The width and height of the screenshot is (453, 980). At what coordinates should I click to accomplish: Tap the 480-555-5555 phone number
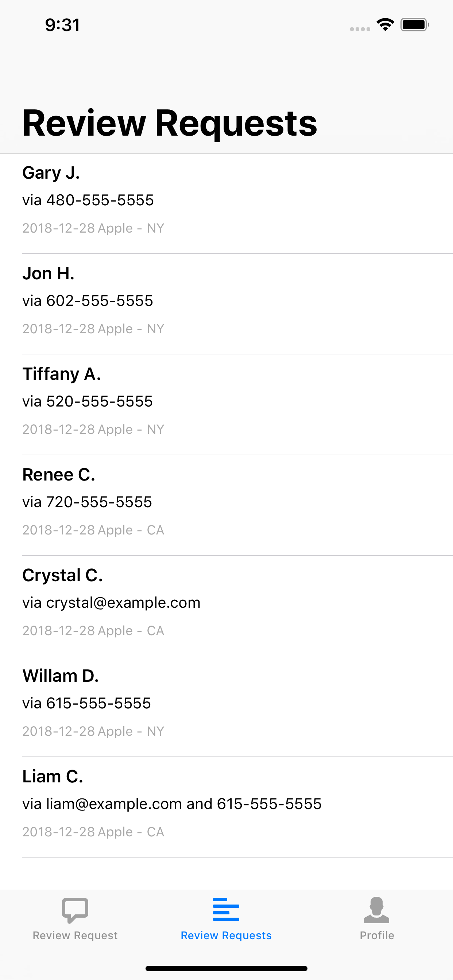(100, 200)
